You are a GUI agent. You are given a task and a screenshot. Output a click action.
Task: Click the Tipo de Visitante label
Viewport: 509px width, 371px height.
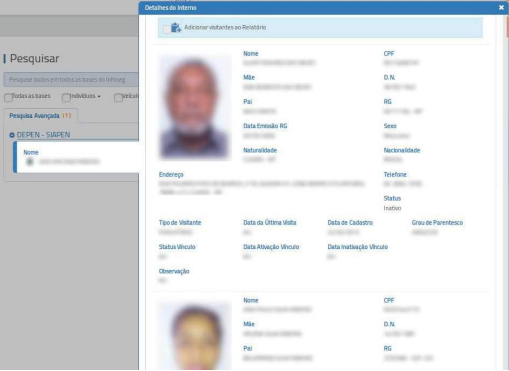pos(180,222)
